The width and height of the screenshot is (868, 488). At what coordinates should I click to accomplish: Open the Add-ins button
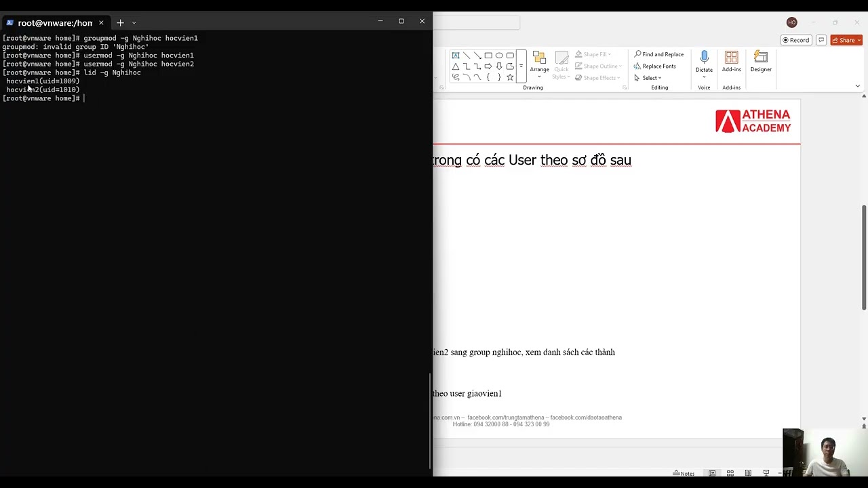(x=731, y=62)
